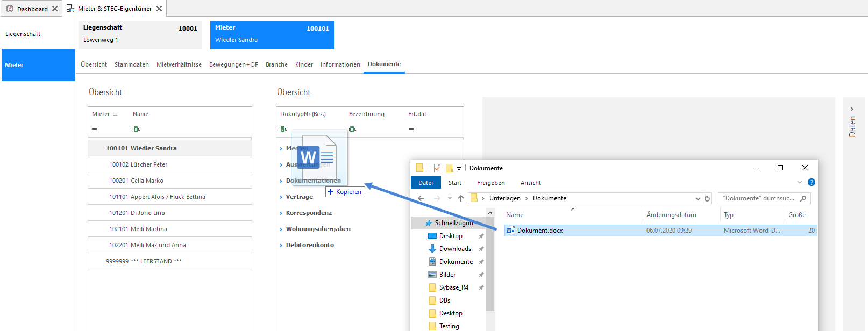Go up one folder level in Explorer
Image resolution: width=868 pixels, height=331 pixels.
[461, 198]
